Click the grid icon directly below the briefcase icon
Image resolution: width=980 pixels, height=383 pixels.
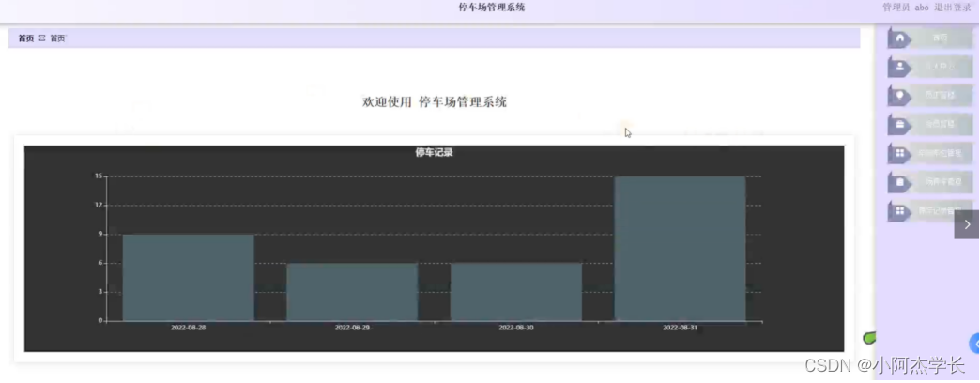click(900, 153)
